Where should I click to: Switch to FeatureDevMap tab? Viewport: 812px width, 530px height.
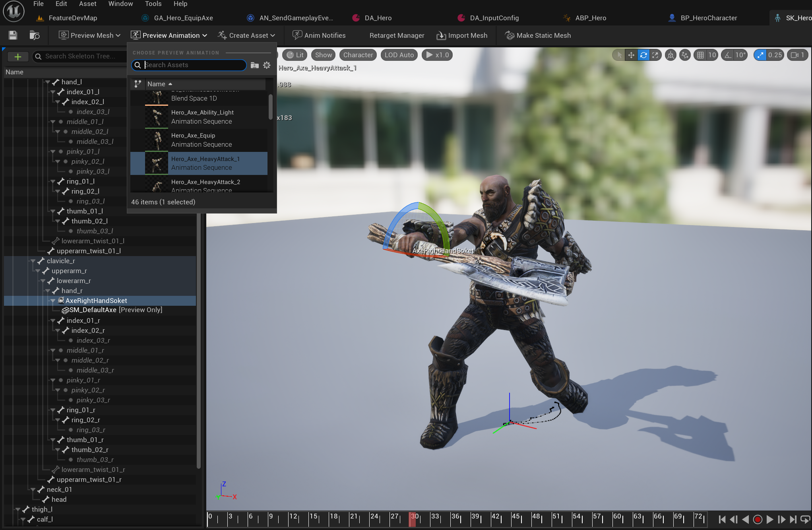[67, 18]
